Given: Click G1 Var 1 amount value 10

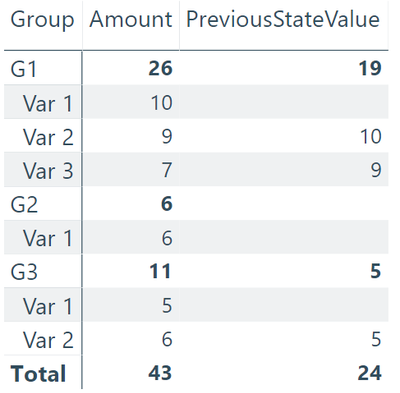Looking at the screenshot, I should click(162, 103).
